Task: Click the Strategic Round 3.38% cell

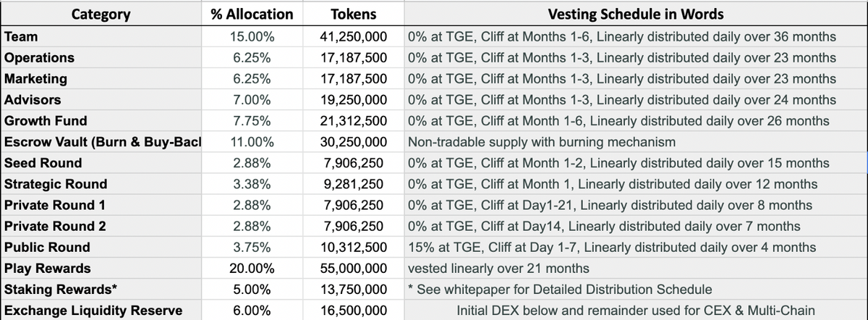Action: click(x=251, y=184)
